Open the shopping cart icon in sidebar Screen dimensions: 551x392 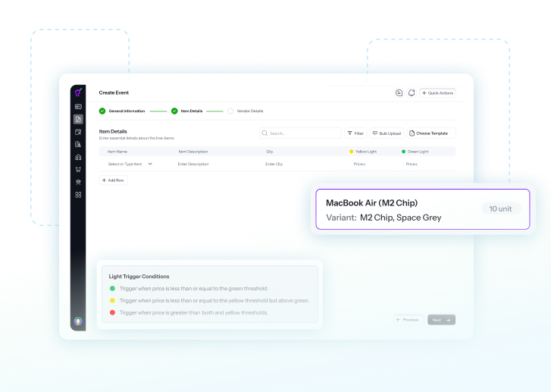(78, 170)
